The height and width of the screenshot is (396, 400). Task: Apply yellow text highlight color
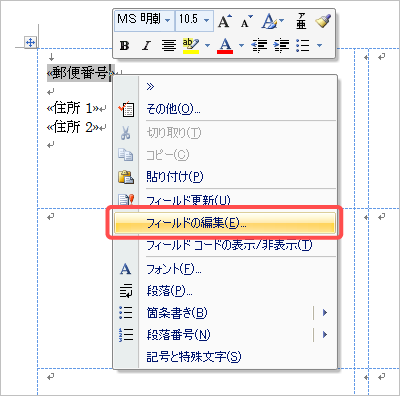[x=191, y=46]
